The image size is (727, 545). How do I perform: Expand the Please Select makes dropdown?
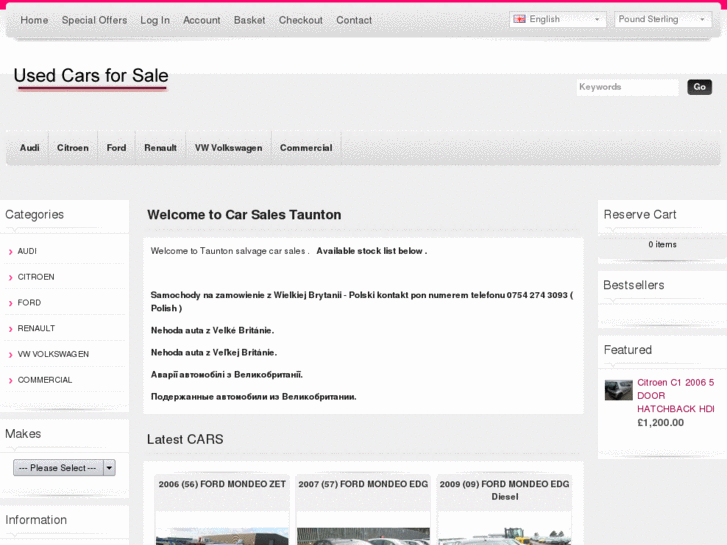point(64,468)
